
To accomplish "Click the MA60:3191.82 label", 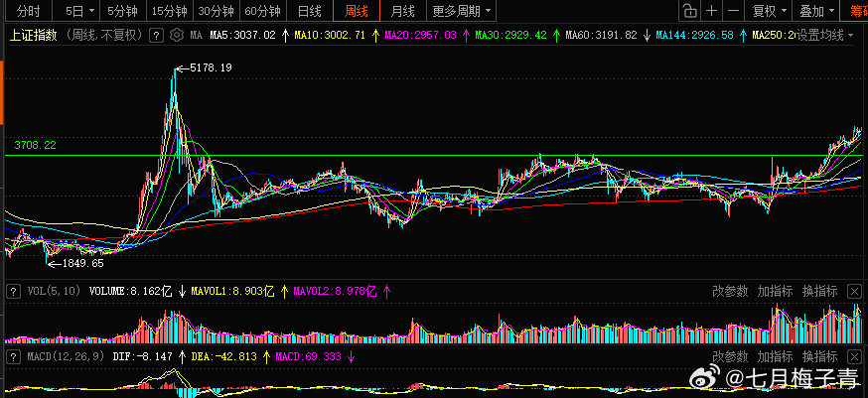I will 601,36.
